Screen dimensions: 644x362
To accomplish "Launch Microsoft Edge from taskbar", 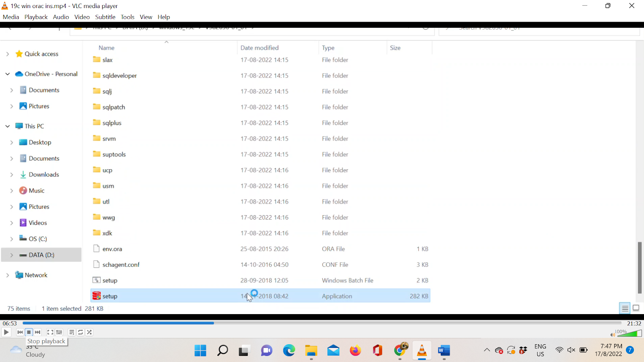I will 289,351.
